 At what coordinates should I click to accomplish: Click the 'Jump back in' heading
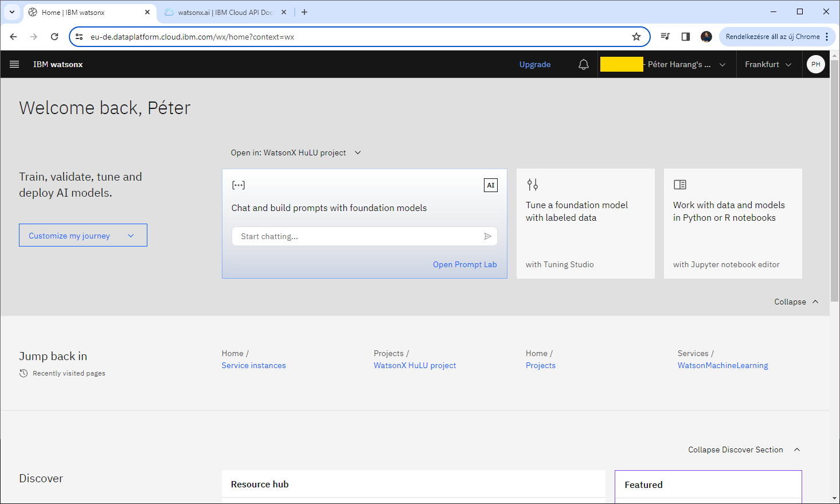pyautogui.click(x=53, y=356)
